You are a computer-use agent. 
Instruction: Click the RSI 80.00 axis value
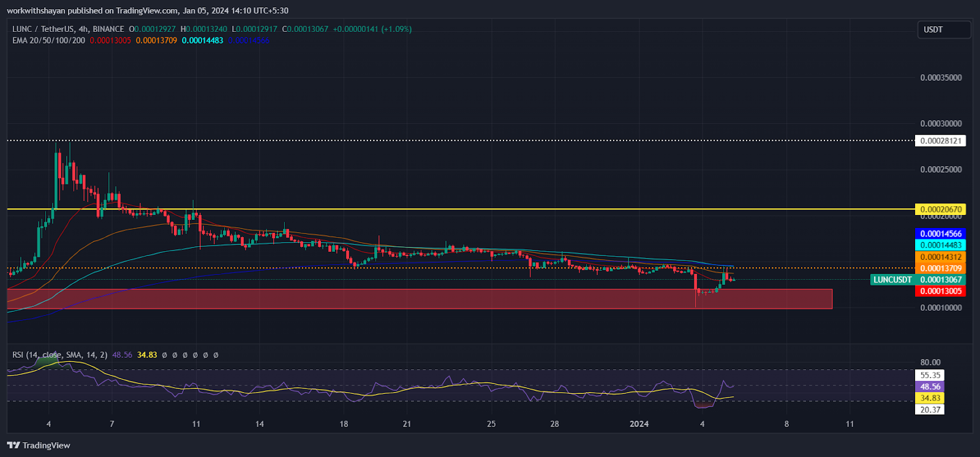click(x=930, y=362)
